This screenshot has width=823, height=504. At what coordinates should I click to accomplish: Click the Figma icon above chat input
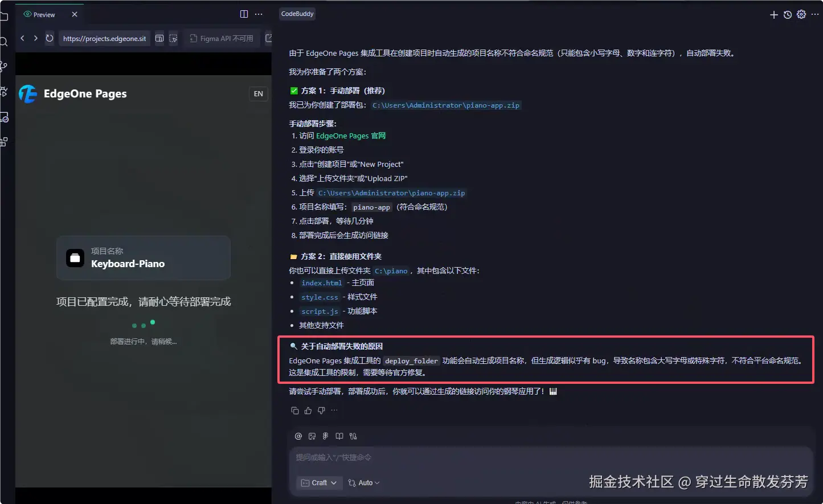[325, 436]
